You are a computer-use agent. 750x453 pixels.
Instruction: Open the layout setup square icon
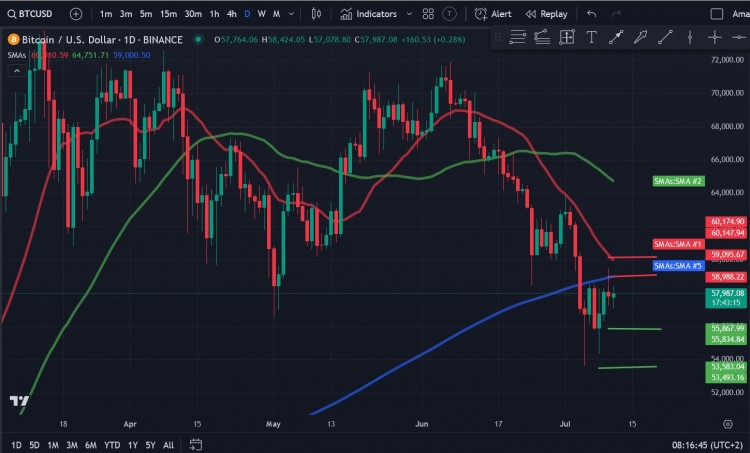click(717, 14)
